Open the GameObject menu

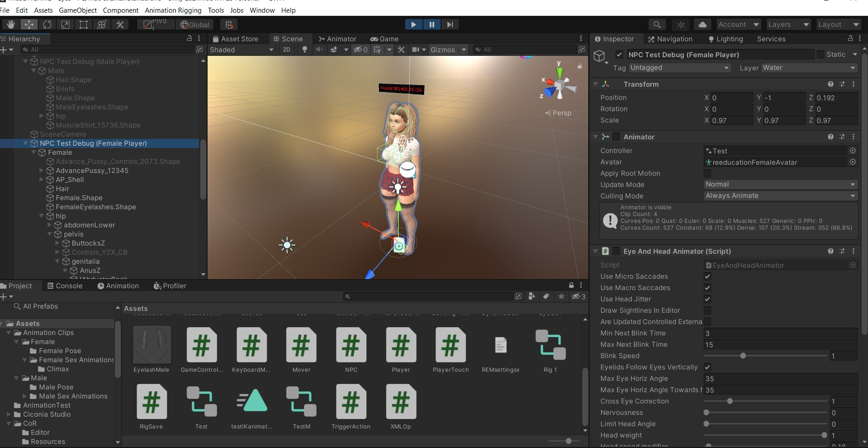point(78,10)
